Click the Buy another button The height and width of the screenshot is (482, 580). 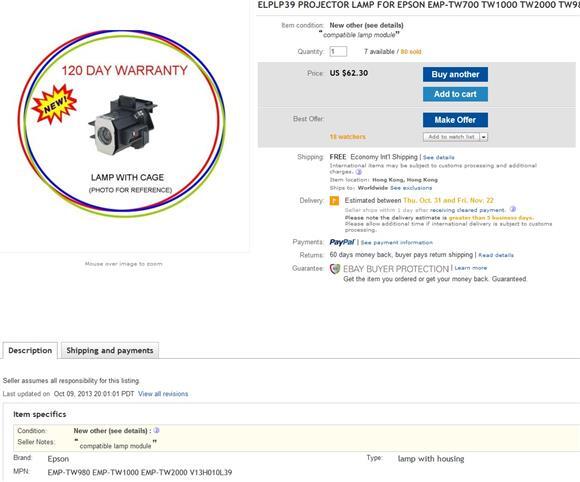455,74
